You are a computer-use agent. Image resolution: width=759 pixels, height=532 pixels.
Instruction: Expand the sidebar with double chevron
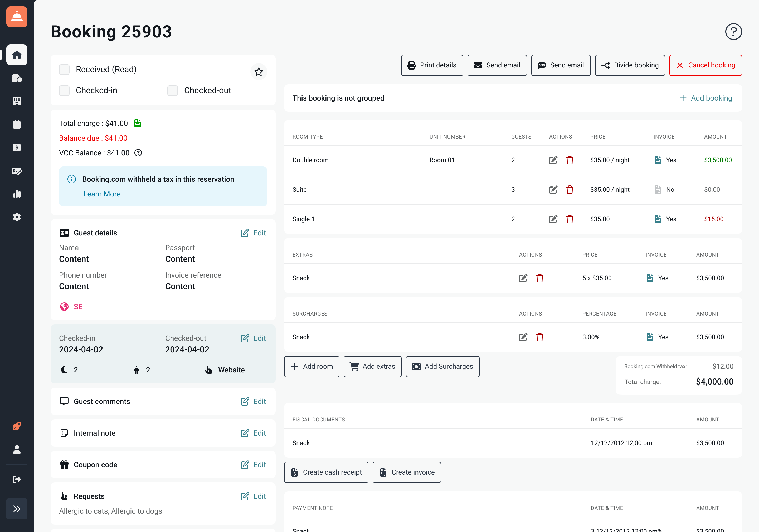(17, 509)
